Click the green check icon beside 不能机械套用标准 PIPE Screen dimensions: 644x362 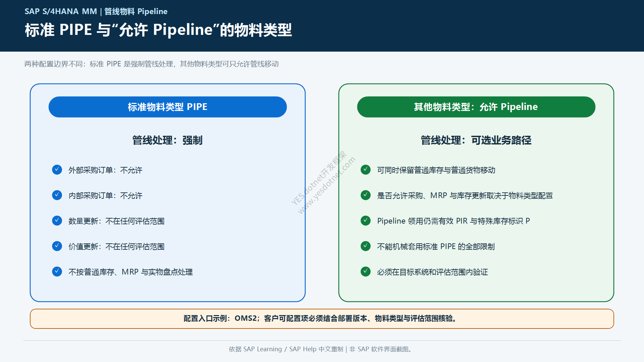[x=366, y=246]
